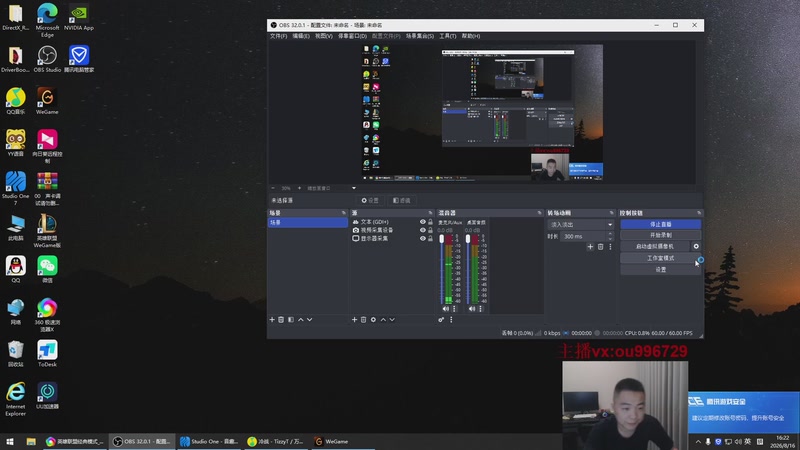800x450 pixels.
Task: Move the source up in the 源 panel
Action: pyautogui.click(x=383, y=319)
